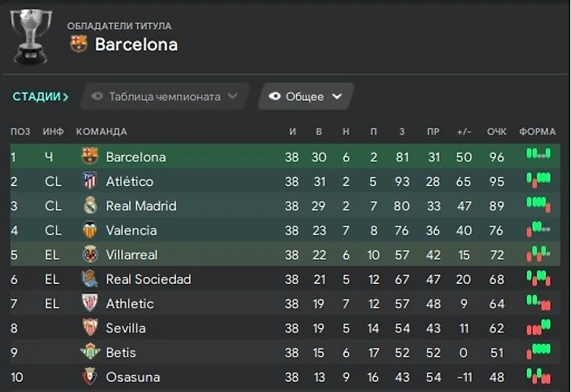This screenshot has height=392, width=571.
Task: Click Valencia club badge in table
Action: pos(90,230)
